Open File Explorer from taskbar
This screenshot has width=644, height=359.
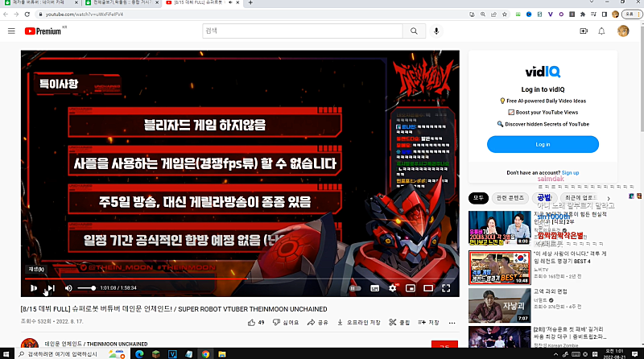coord(222,353)
